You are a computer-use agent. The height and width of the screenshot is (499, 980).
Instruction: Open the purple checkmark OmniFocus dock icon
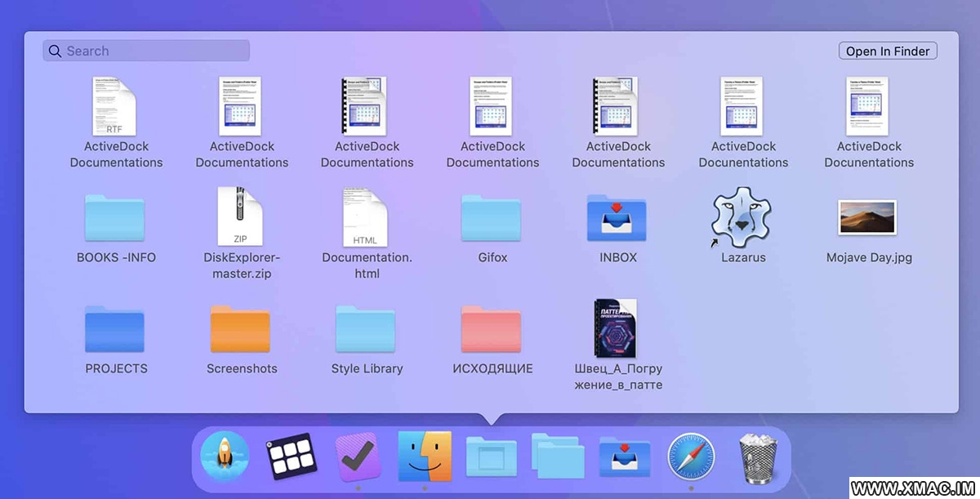tap(358, 456)
